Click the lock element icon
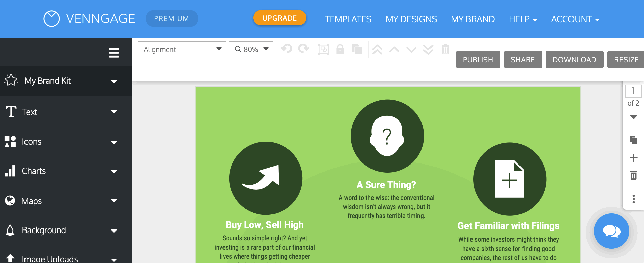 pyautogui.click(x=340, y=49)
